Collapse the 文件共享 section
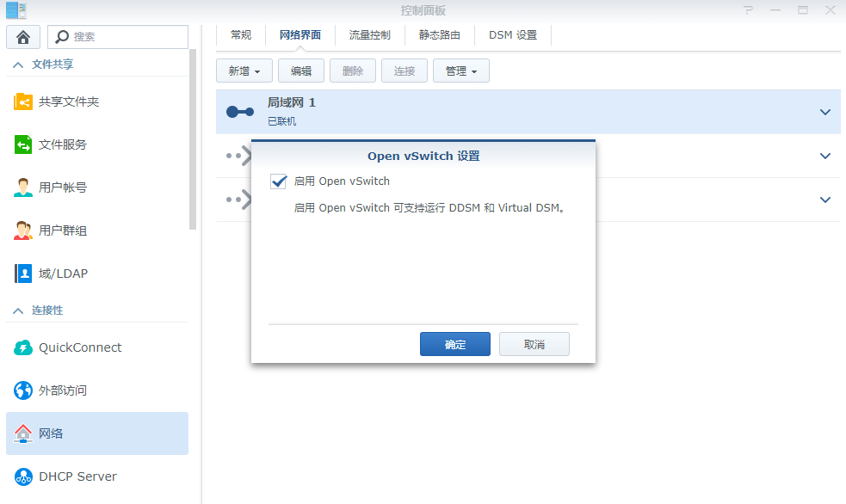The image size is (846, 504). pyautogui.click(x=18, y=65)
